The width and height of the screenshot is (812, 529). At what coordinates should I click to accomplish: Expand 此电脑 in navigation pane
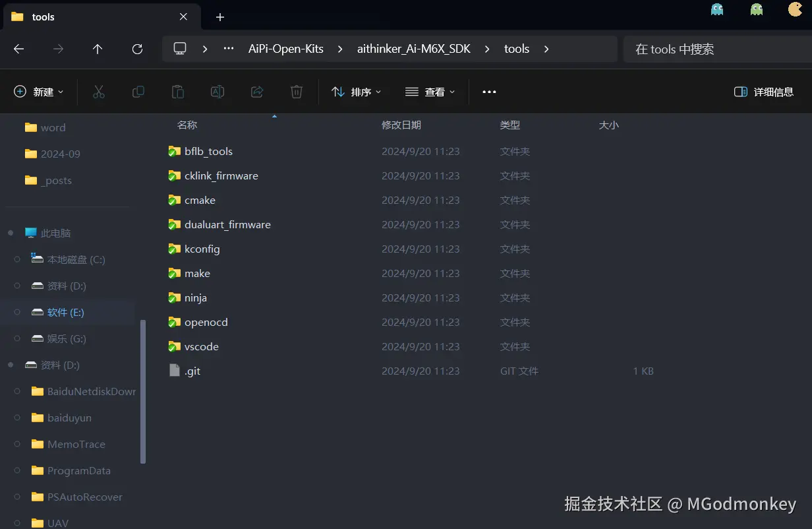[x=11, y=233]
